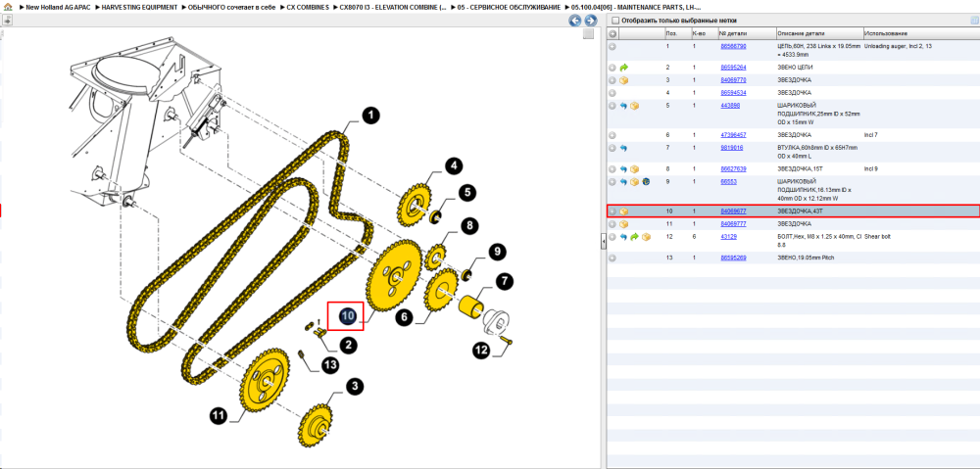Click the 'Поз.' column header
This screenshot has height=469, width=980.
click(x=677, y=33)
